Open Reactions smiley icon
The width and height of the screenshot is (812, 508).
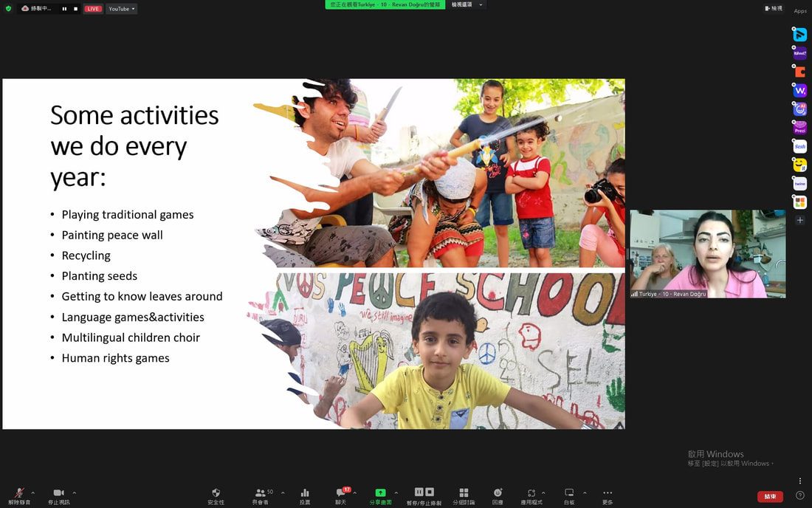click(x=498, y=495)
